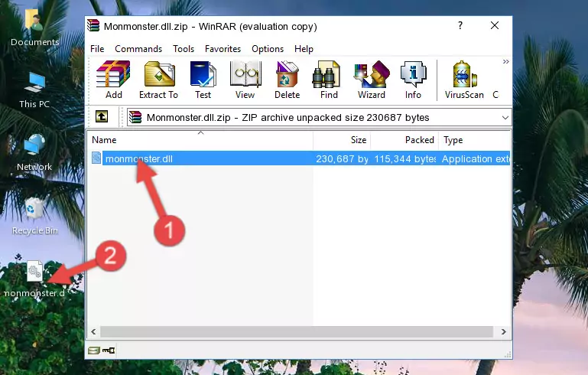Viewport: 588px width, 375px height.
Task: Run the Test archive tool
Action: click(203, 80)
